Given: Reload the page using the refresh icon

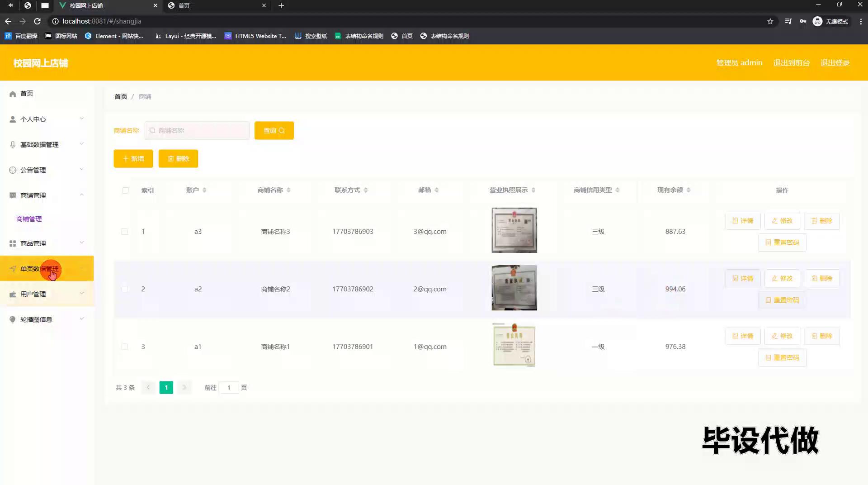Looking at the screenshot, I should [38, 21].
